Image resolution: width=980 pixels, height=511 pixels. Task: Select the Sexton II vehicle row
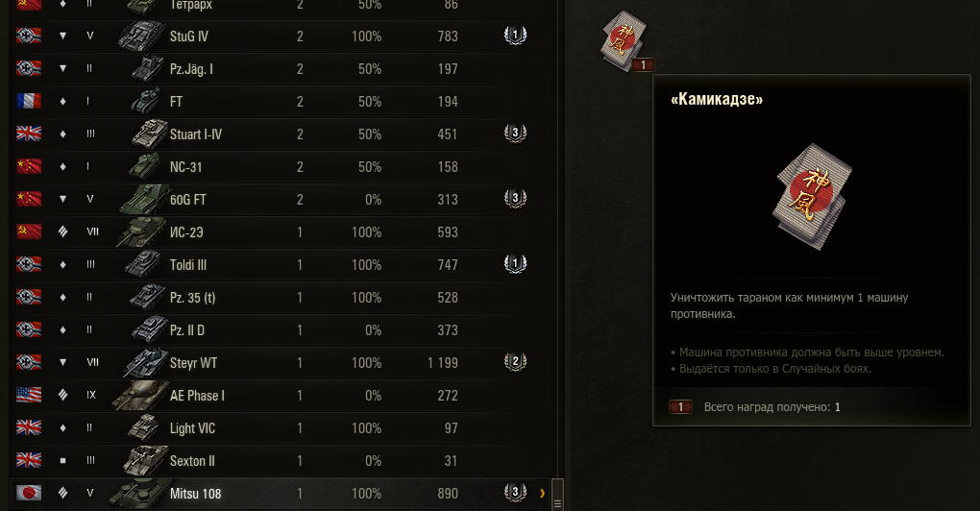pos(280,460)
